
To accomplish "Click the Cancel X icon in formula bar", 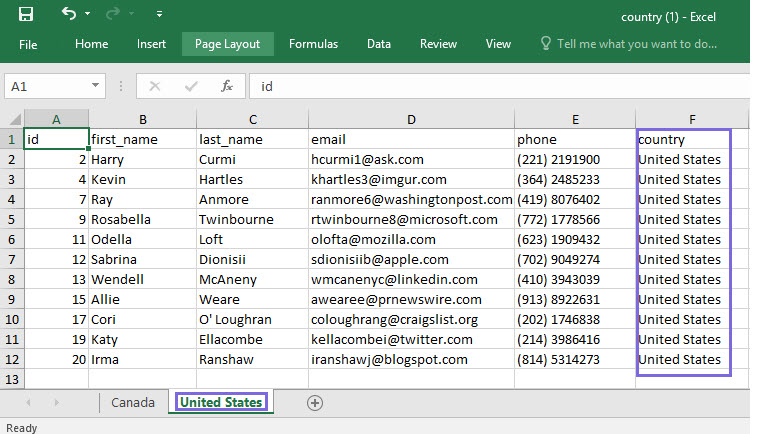I will click(x=154, y=86).
